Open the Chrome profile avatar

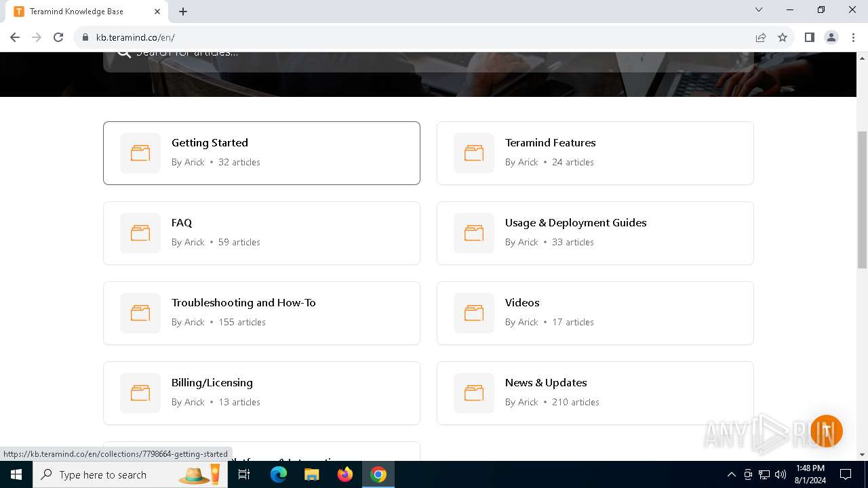coord(831,37)
